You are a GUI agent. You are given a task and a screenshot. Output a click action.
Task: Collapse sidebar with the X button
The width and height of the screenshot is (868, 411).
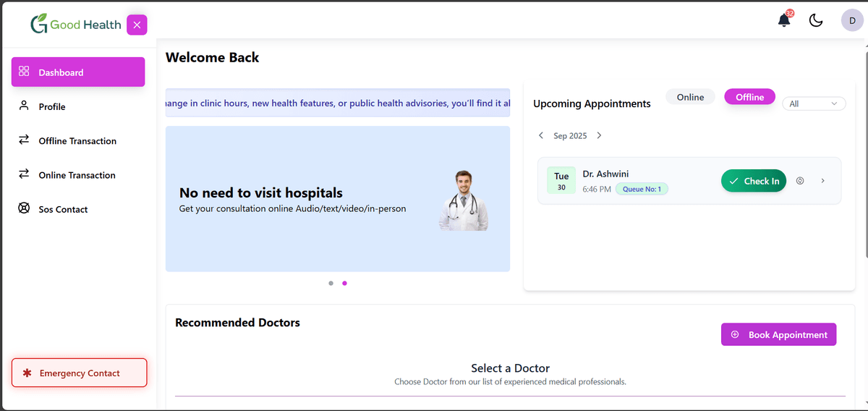click(x=137, y=25)
